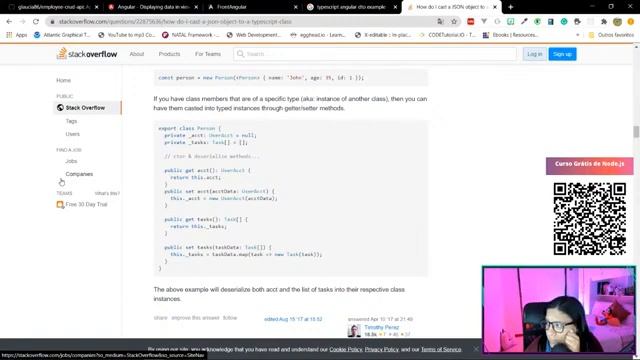640x360 pixels.
Task: Click the Curso Grátis de Node.js banner
Action: (589, 166)
